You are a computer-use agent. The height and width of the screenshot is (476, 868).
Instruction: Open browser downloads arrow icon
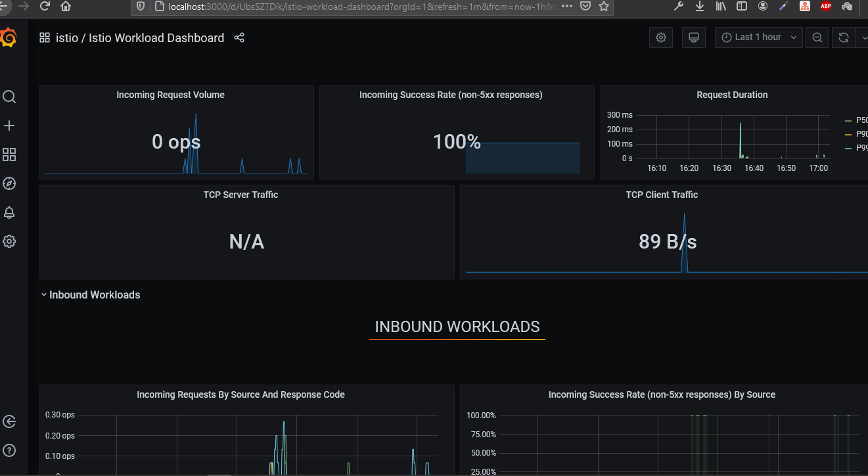pyautogui.click(x=700, y=7)
